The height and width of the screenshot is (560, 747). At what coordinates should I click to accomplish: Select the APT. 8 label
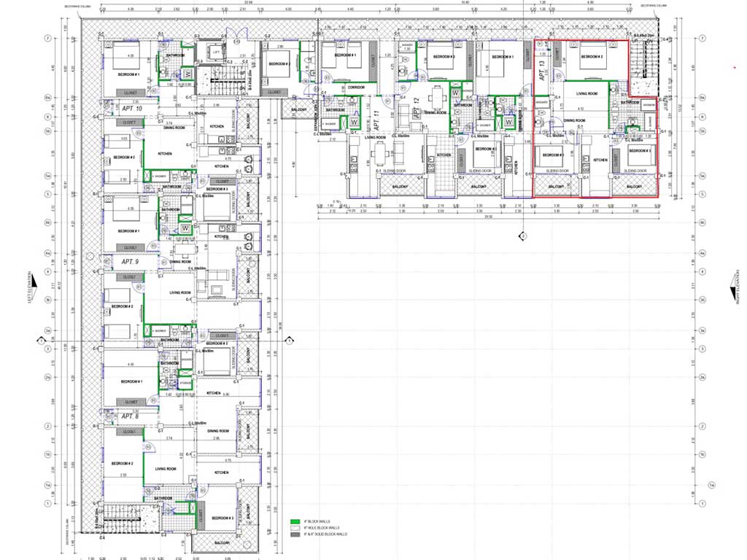131,416
